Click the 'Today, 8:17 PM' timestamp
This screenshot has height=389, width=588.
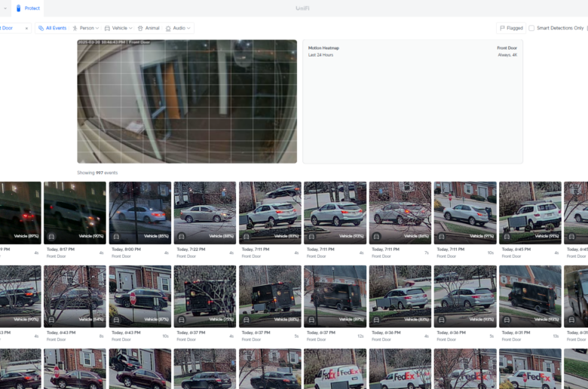[x=60, y=250]
